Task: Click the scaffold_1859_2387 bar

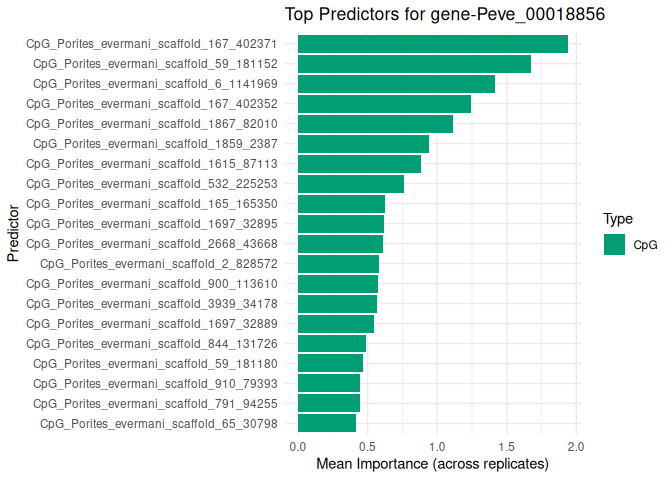Action: [x=363, y=144]
